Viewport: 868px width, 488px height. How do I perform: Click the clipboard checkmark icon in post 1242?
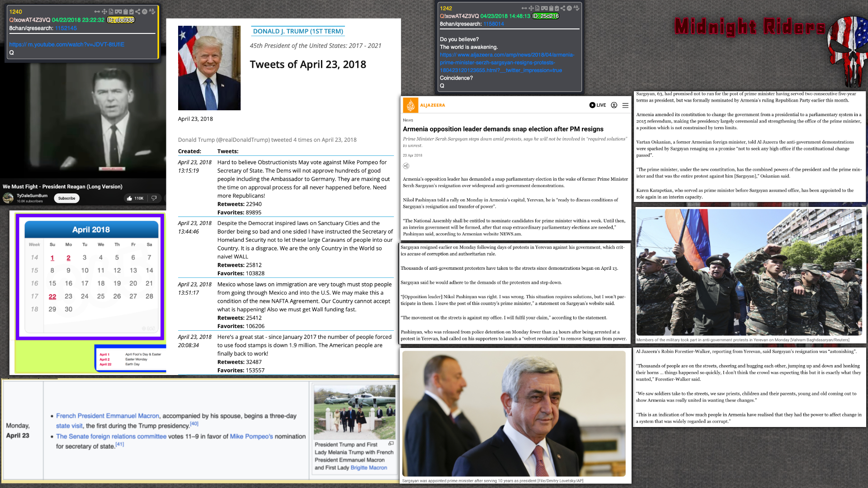pos(557,8)
